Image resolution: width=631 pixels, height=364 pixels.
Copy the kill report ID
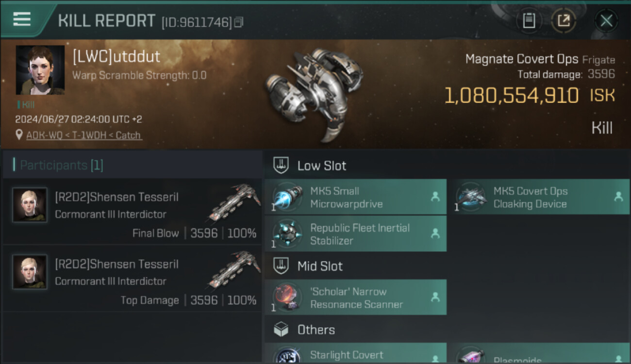pos(238,22)
